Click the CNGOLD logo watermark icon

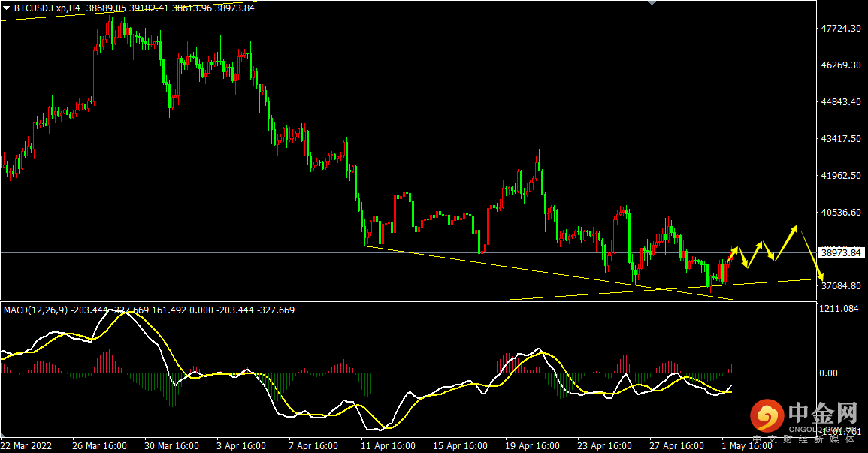click(767, 416)
